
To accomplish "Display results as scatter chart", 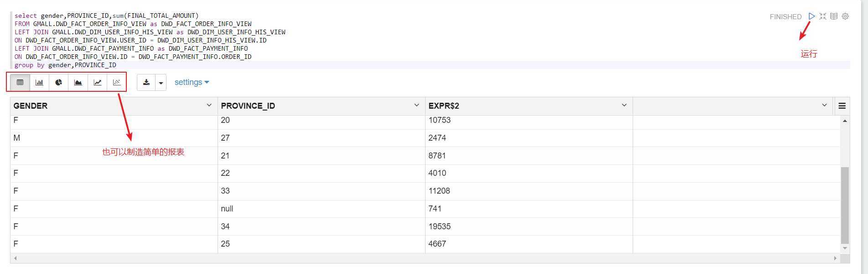I will coord(117,82).
